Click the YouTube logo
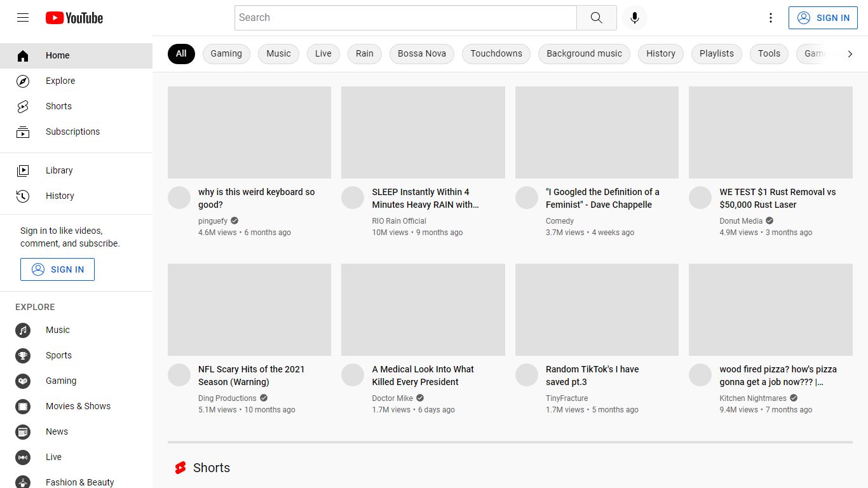The width and height of the screenshot is (868, 488). click(x=74, y=18)
